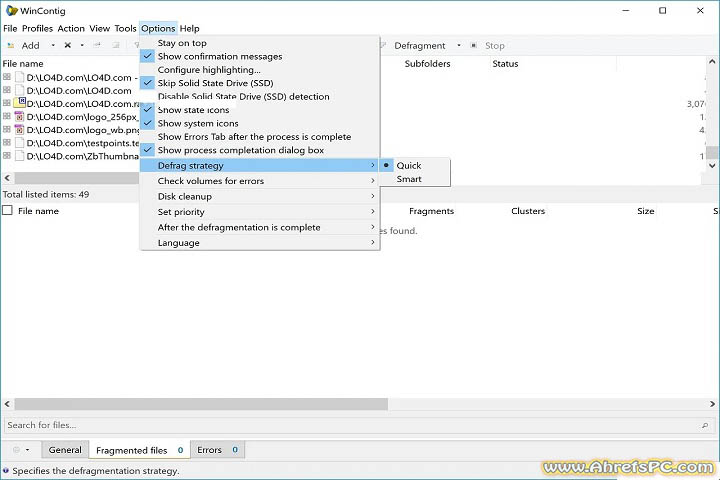This screenshot has width=720, height=480.
Task: Open the File menu
Action: pos(10,28)
